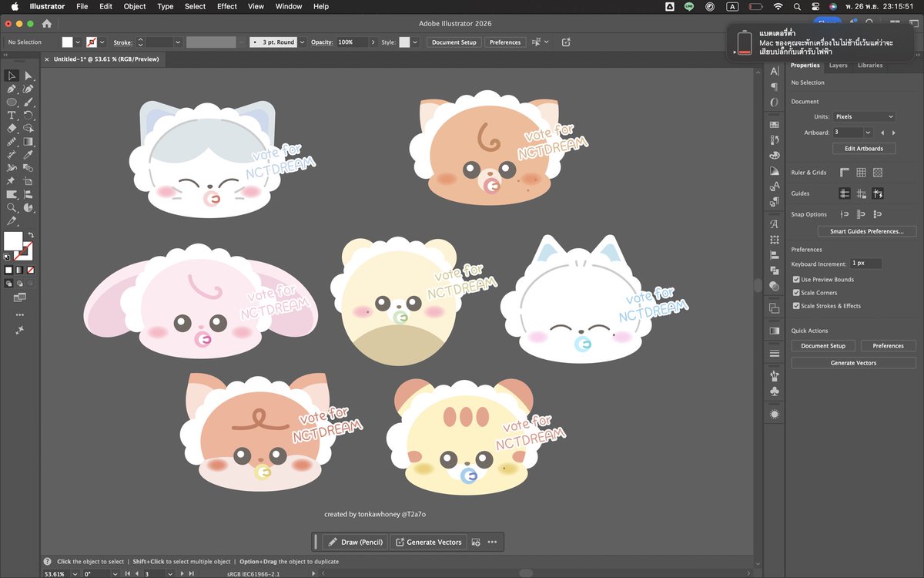Open graphic Style dropdown
Viewport: 924px width, 578px height.
(415, 42)
